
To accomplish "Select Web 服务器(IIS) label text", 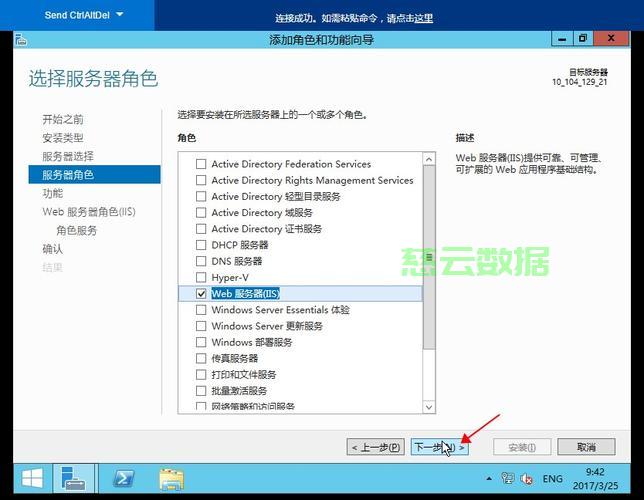I will click(246, 293).
